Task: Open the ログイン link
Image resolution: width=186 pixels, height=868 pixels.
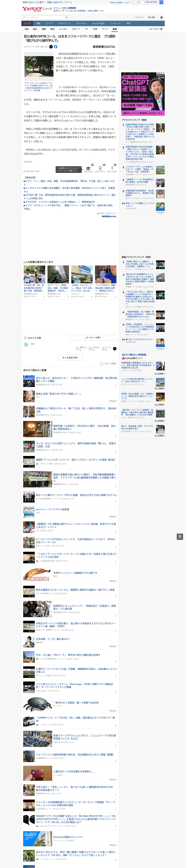Action: coord(57,11)
